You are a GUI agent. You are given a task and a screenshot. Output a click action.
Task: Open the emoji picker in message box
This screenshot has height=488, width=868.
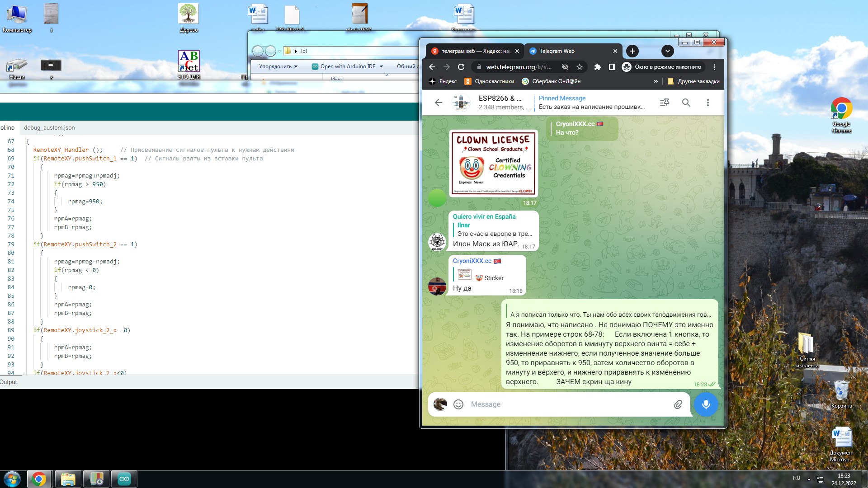[x=458, y=404]
